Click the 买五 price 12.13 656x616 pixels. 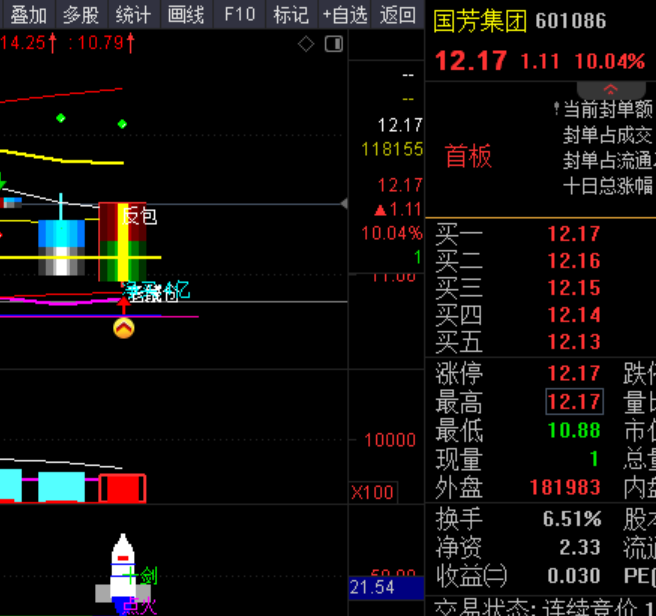pyautogui.click(x=574, y=342)
